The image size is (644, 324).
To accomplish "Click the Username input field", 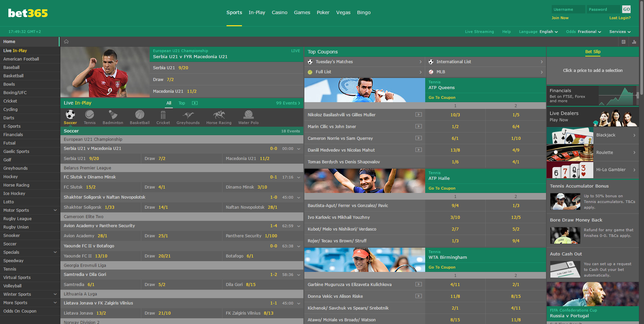I will pos(568,9).
